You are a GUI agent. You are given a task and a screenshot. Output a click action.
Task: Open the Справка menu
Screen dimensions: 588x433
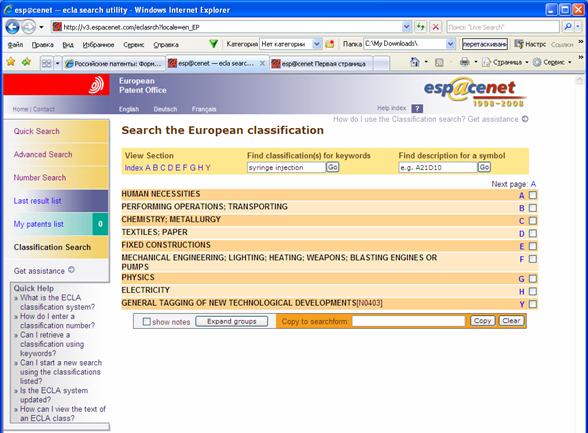pos(166,45)
